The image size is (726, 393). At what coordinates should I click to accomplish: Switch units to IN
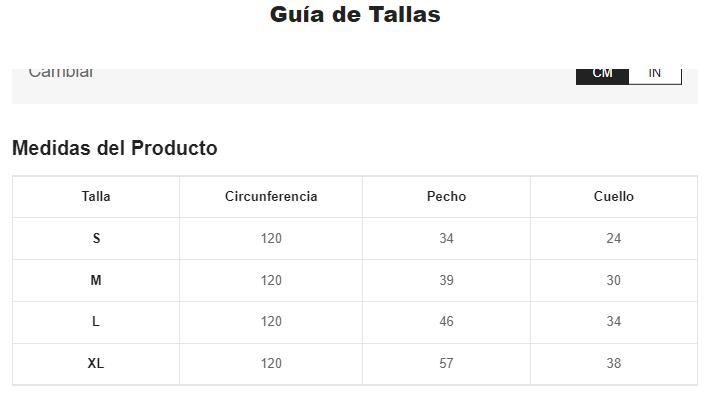(x=655, y=77)
